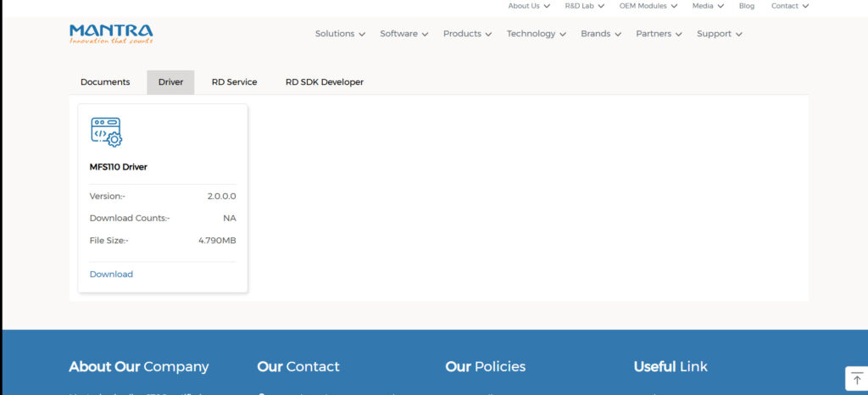This screenshot has width=868, height=395.
Task: Switch to RD SDK Developer tab
Action: coord(325,82)
